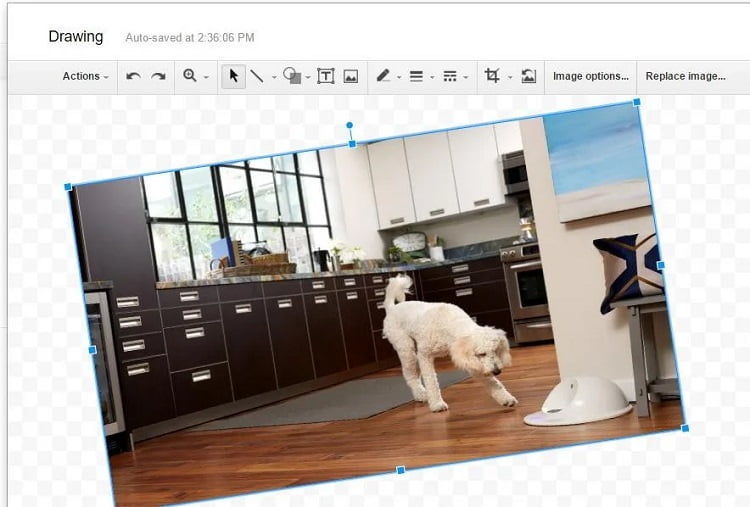Viewport: 750px width, 507px height.
Task: Expand the Border color dropdown arrow
Action: (x=399, y=77)
